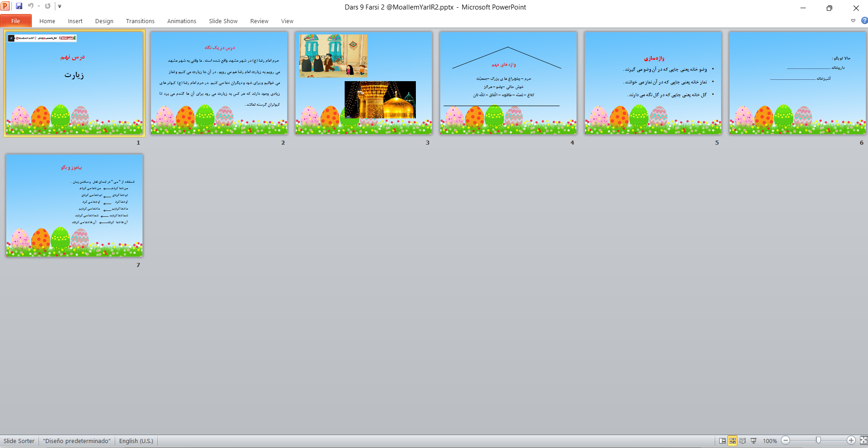Switch to the Home ribbon tab

click(47, 21)
